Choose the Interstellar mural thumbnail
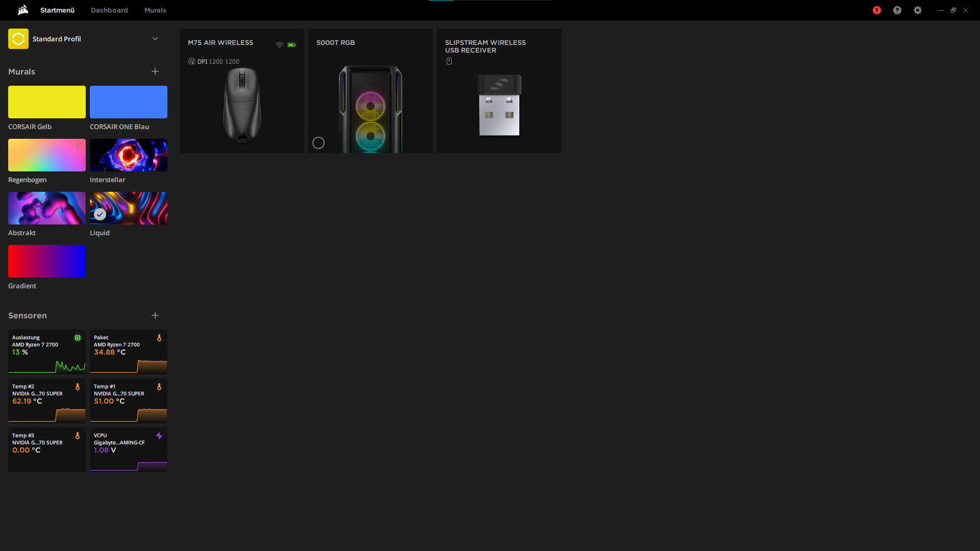The width and height of the screenshot is (980, 551). pos(129,155)
